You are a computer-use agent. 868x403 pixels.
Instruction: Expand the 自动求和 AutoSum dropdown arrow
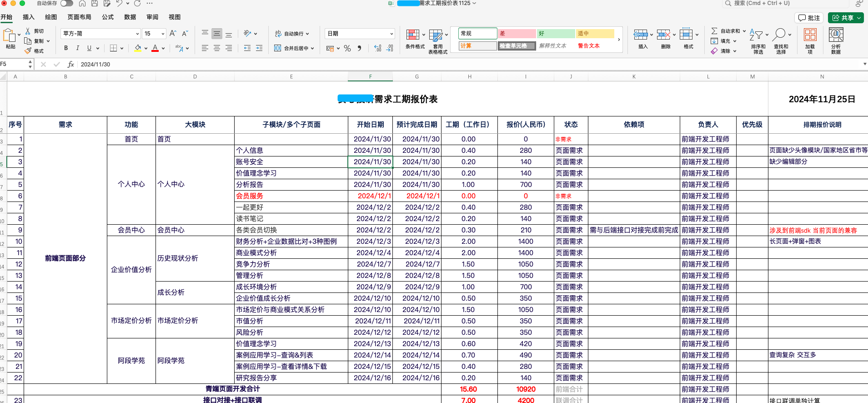744,31
